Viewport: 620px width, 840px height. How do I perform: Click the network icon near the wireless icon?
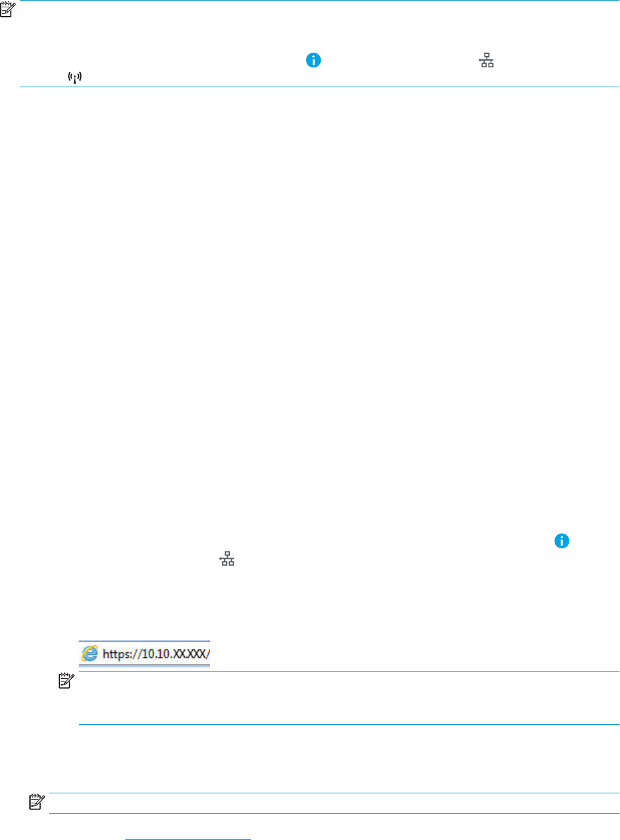487,61
